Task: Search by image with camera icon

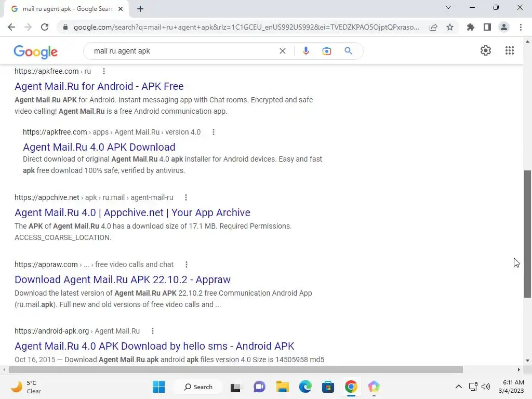Action: click(326, 51)
